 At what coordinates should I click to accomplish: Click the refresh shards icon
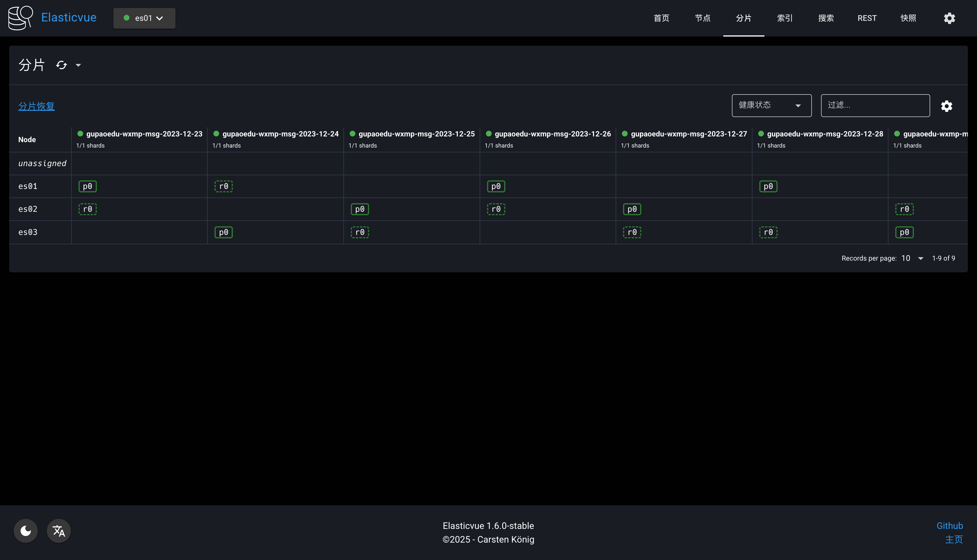pyautogui.click(x=62, y=65)
